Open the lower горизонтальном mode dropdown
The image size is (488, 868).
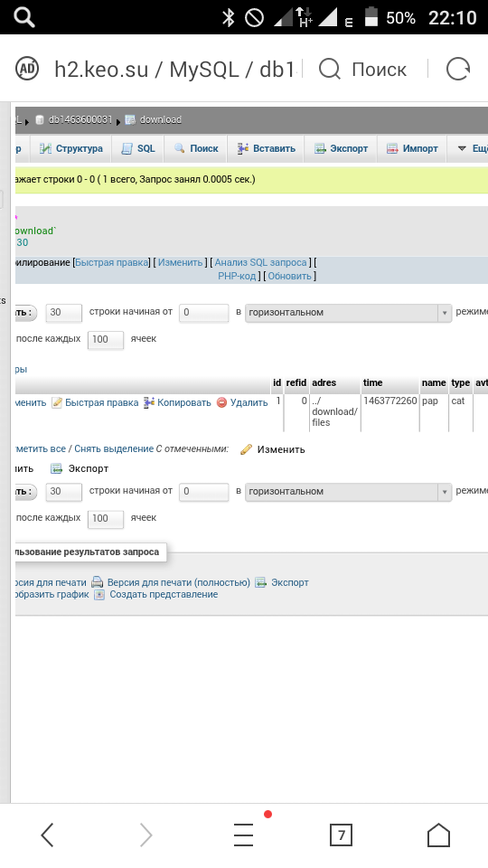[x=348, y=492]
